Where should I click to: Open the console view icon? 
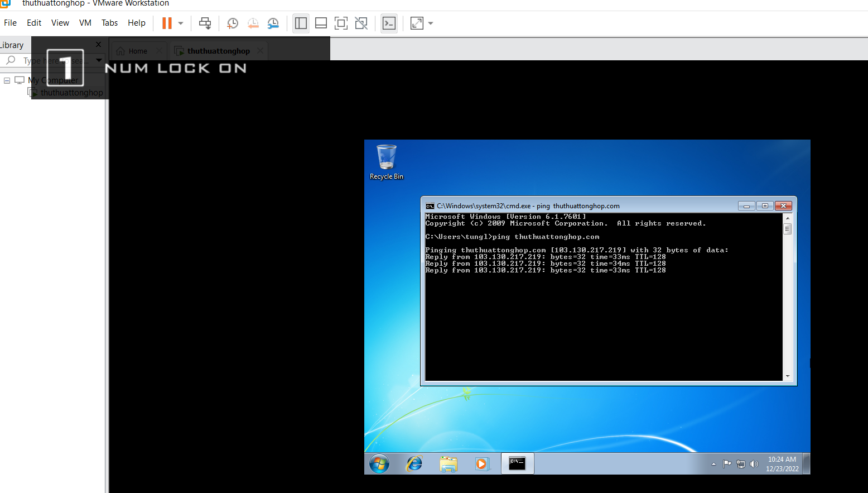coord(389,23)
